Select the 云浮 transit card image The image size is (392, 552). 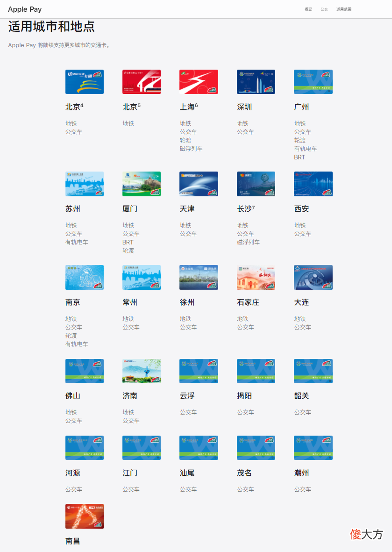(199, 371)
